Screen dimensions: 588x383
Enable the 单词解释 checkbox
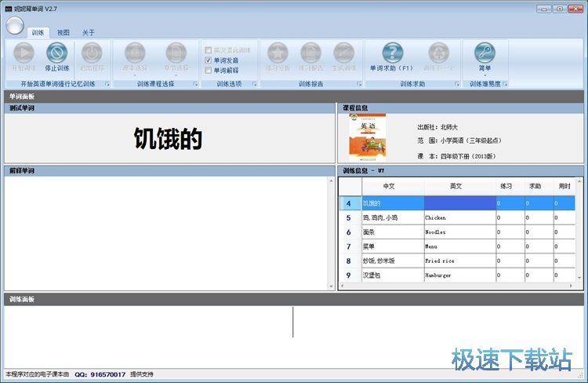click(x=208, y=70)
